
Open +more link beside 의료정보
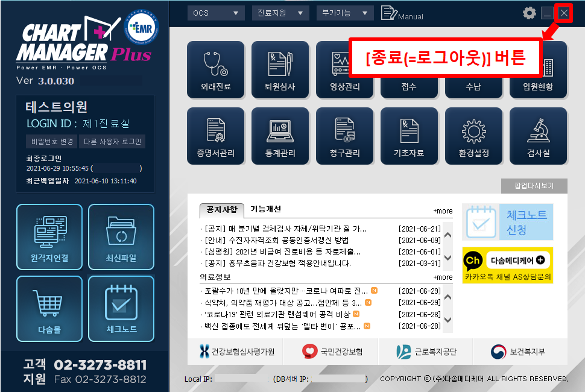[442, 277]
